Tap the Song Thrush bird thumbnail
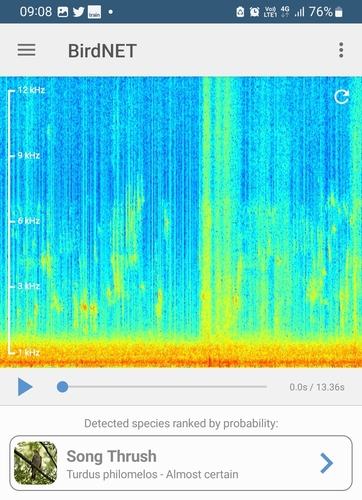Image resolution: width=362 pixels, height=500 pixels. coord(35,463)
